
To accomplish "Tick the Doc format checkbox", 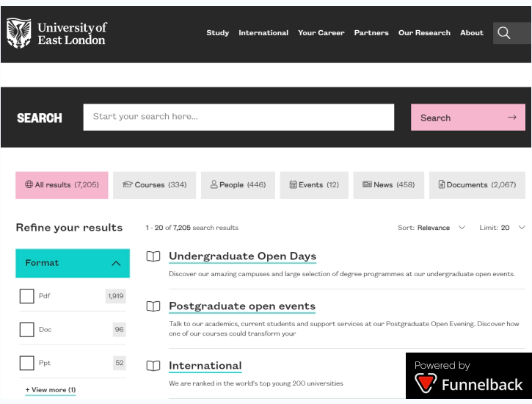I will point(27,330).
